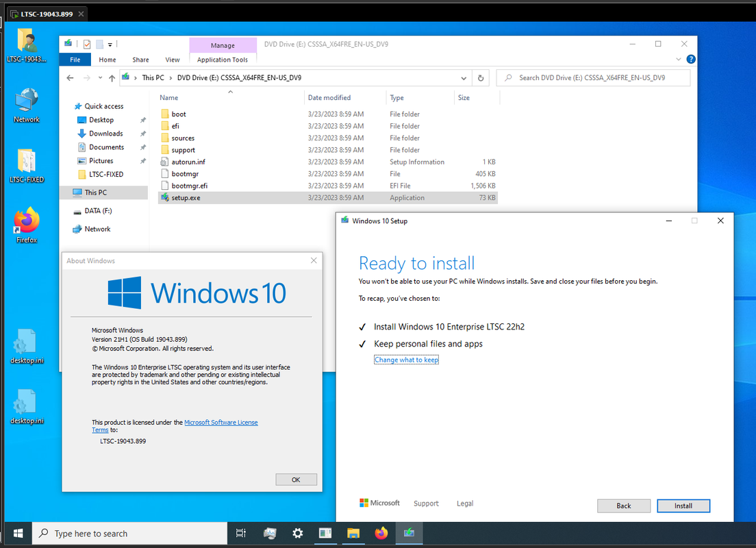This screenshot has width=756, height=548.
Task: Open the File tab in Explorer
Action: [x=75, y=60]
